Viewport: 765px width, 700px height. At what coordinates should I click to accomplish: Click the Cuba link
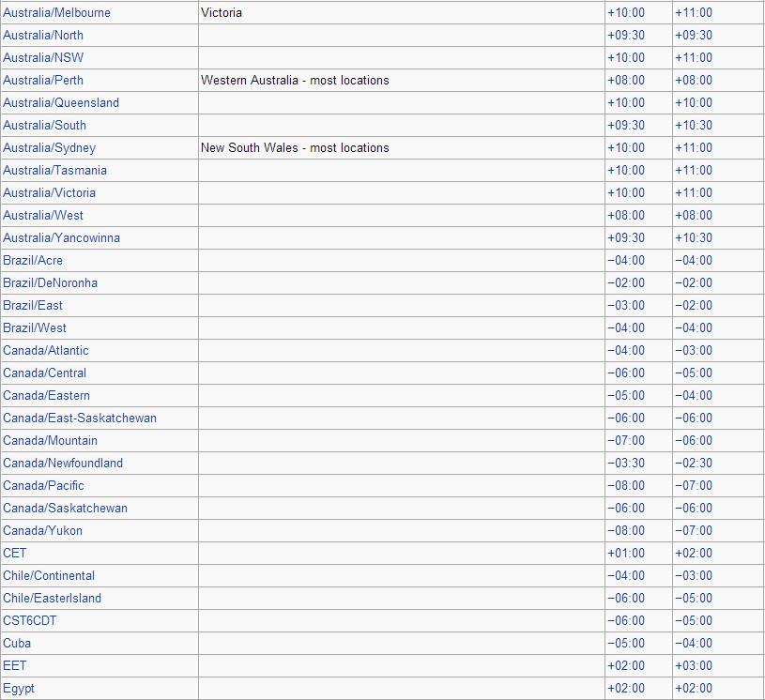point(17,644)
